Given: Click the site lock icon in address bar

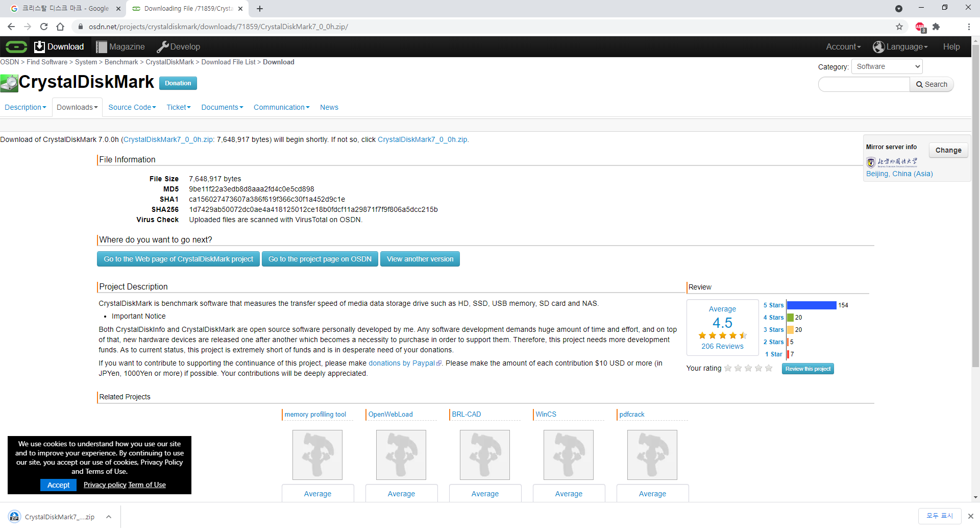Looking at the screenshot, I should pyautogui.click(x=81, y=27).
